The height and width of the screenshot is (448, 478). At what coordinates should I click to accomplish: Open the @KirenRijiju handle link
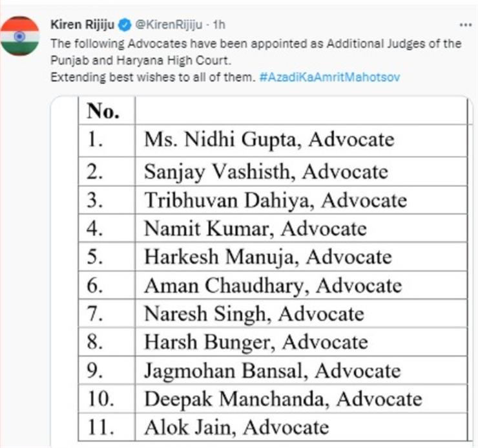click(169, 25)
